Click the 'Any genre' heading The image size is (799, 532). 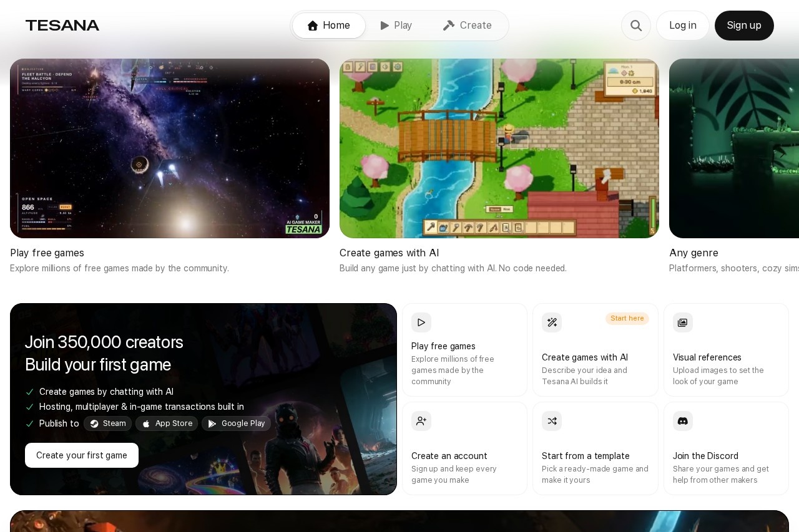(x=694, y=253)
